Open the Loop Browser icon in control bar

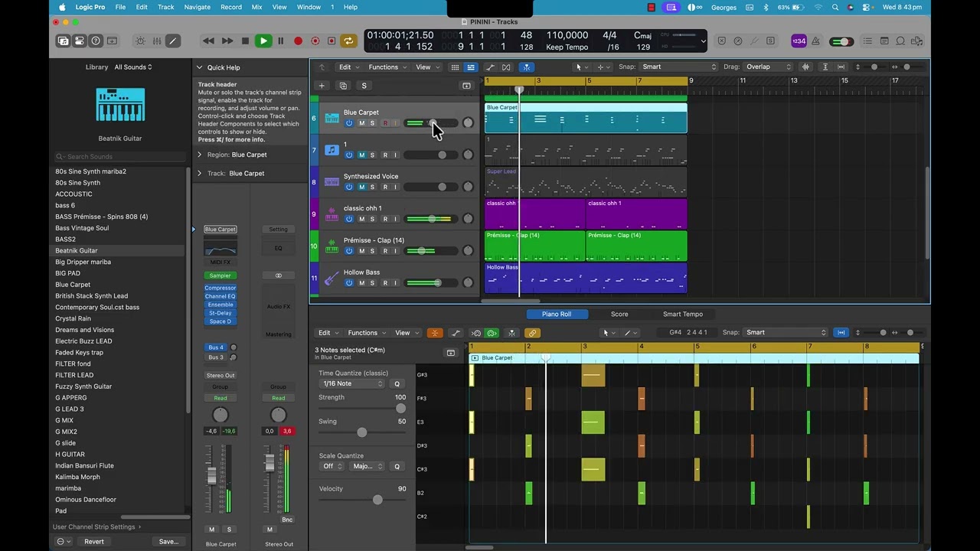tap(900, 41)
